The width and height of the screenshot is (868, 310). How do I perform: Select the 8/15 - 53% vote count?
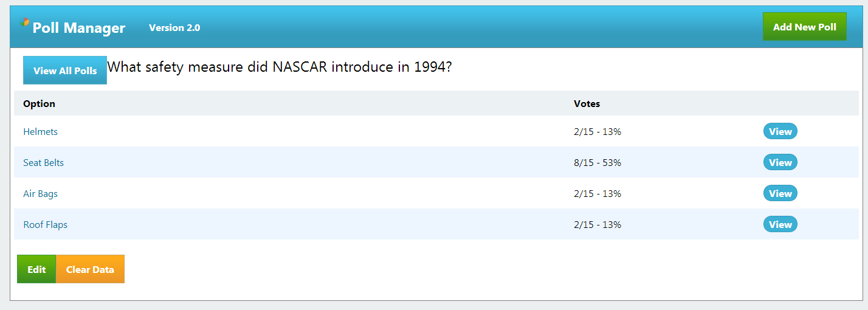pyautogui.click(x=598, y=163)
